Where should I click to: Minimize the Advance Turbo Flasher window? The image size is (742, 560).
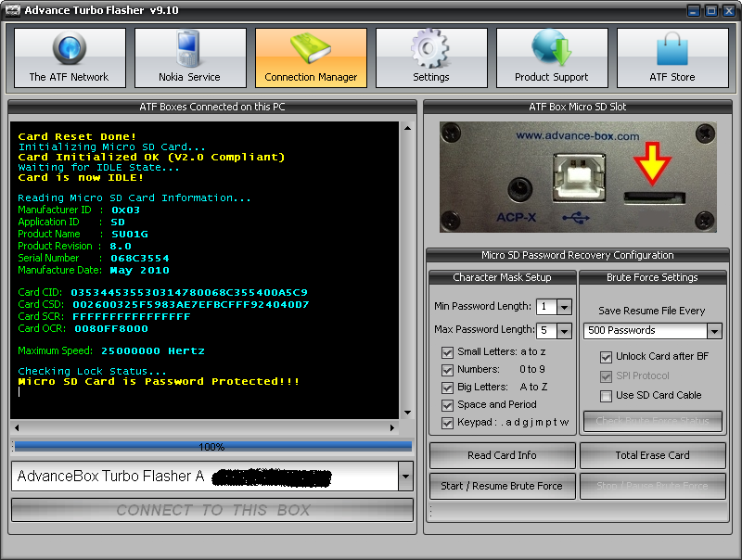[x=693, y=10]
